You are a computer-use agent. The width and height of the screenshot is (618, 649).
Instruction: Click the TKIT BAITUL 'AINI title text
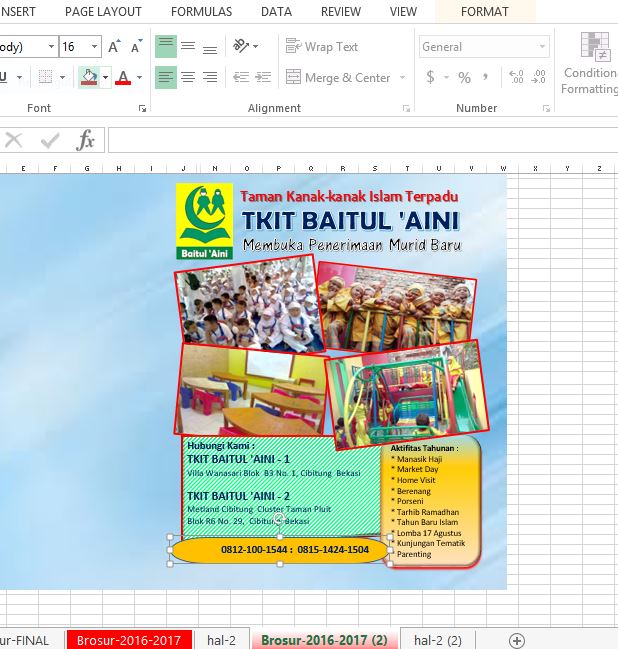(x=351, y=220)
